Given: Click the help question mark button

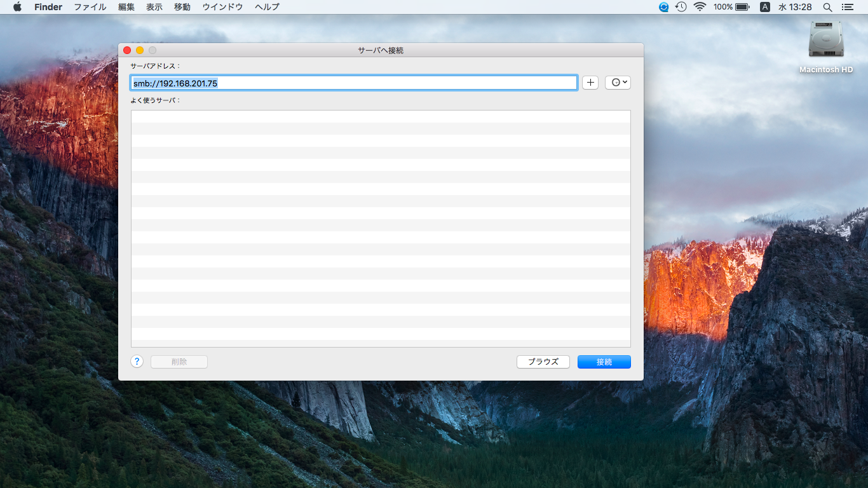Looking at the screenshot, I should 137,362.
